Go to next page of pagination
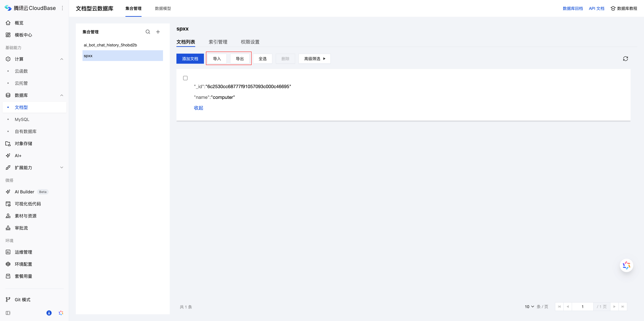This screenshot has height=321, width=644. point(614,307)
